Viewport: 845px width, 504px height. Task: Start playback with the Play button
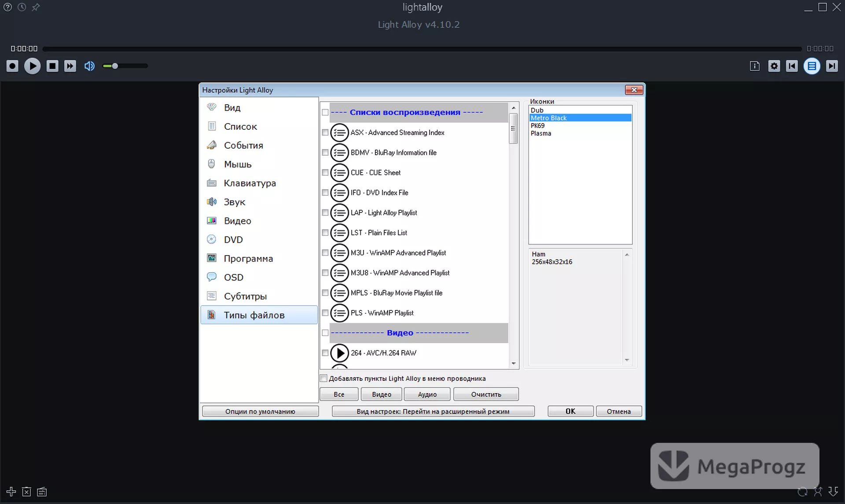coord(32,66)
